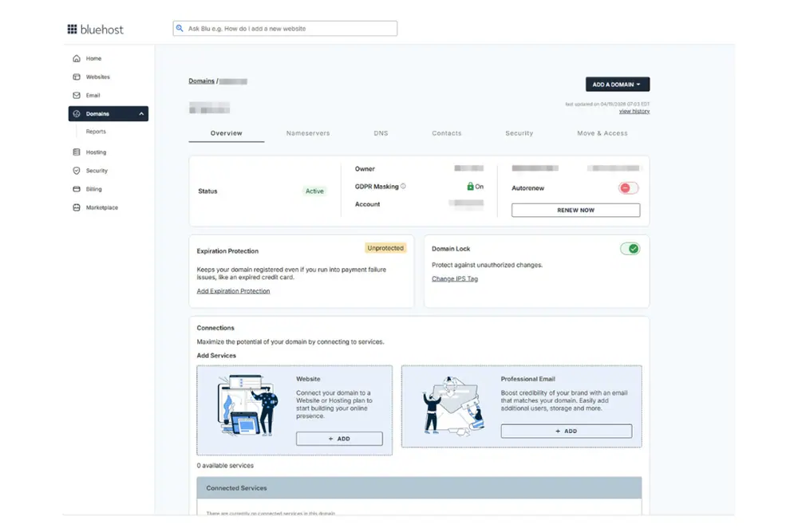Click the Domains globe icon

point(77,114)
